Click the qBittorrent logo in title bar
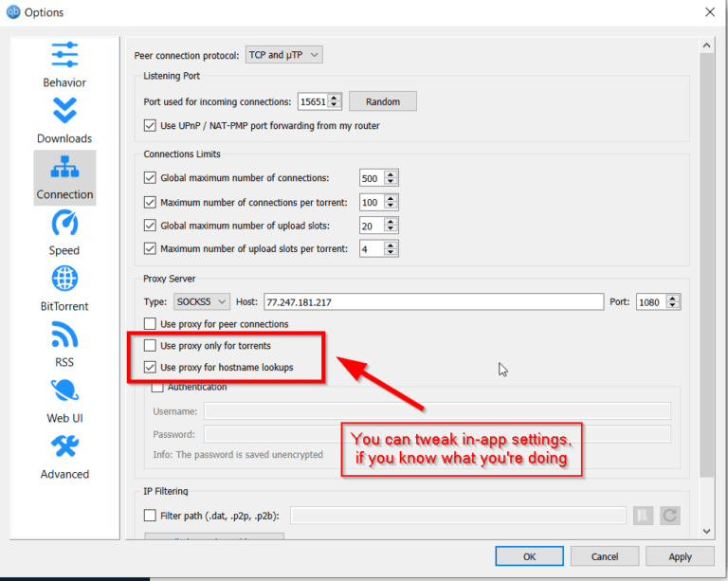The image size is (728, 581). click(13, 12)
